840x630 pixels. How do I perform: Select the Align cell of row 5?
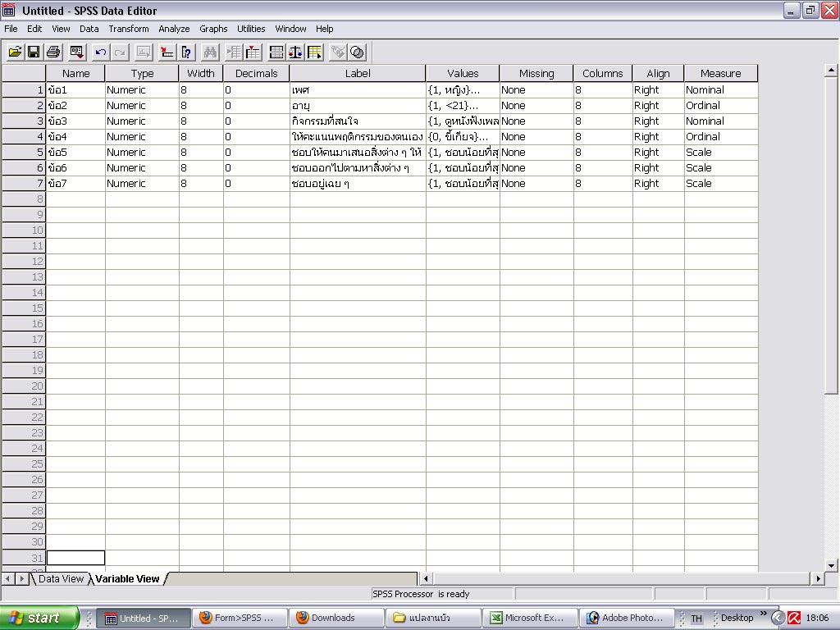pyautogui.click(x=657, y=153)
